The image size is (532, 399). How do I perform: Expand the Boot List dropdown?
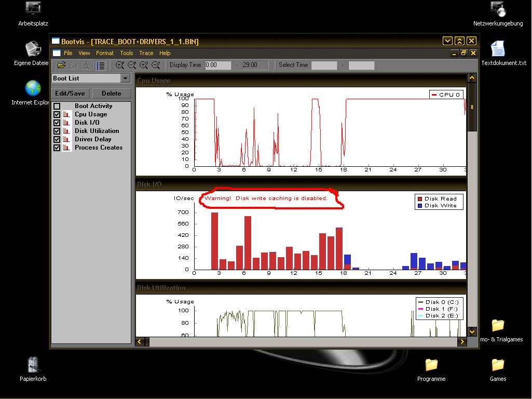click(125, 78)
